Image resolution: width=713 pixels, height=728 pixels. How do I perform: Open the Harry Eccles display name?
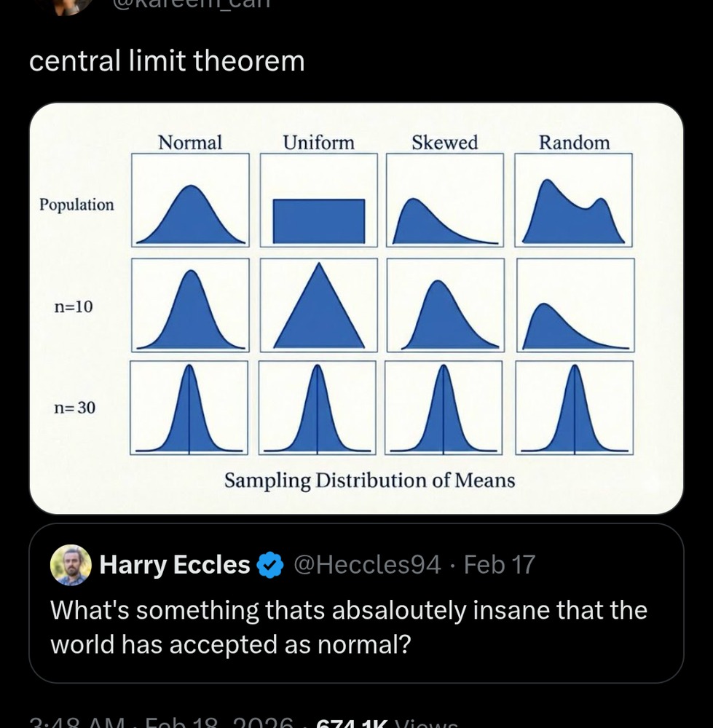[x=175, y=565]
